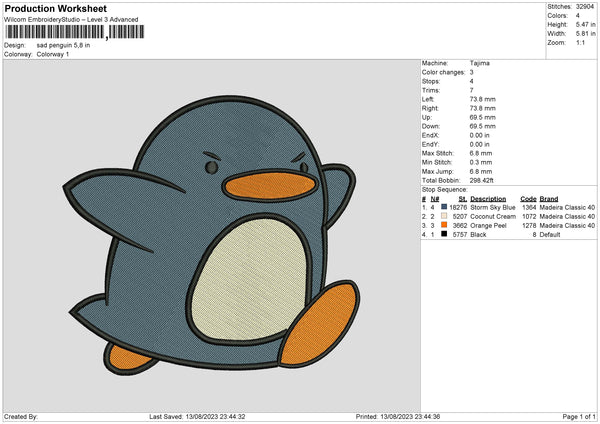Click the Left value '73.8 mm'
This screenshot has width=600, height=424.
pyautogui.click(x=483, y=99)
